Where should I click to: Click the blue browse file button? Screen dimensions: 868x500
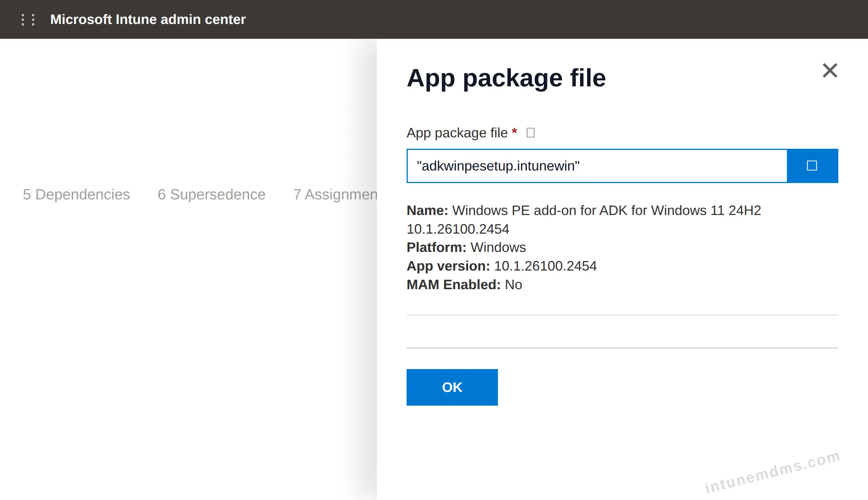pyautogui.click(x=812, y=166)
